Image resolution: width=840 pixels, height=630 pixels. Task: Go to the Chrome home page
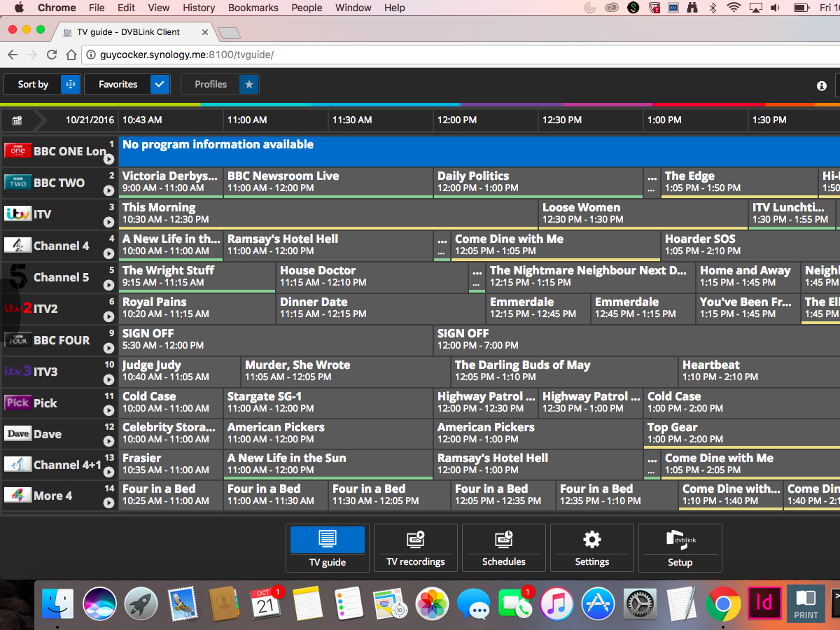click(x=71, y=55)
